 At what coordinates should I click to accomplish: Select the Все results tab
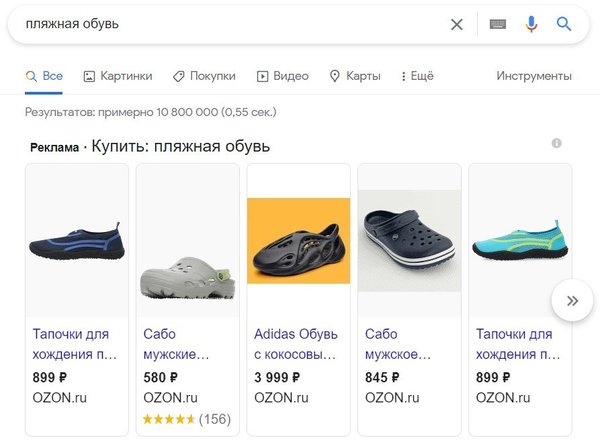[x=44, y=76]
